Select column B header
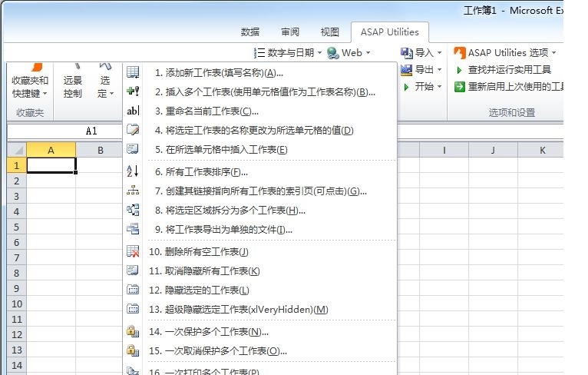The width and height of the screenshot is (588, 375). [100, 150]
